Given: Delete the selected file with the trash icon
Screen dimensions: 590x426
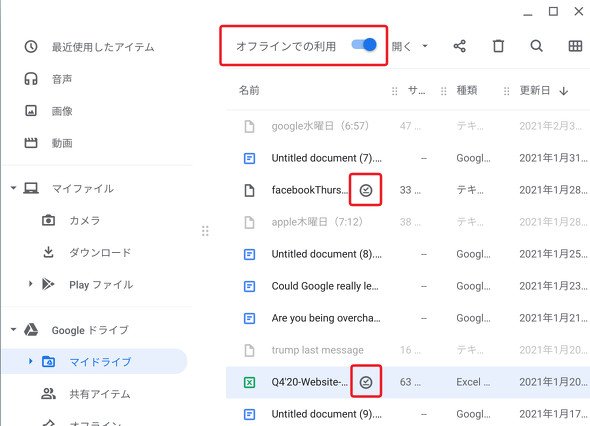Looking at the screenshot, I should point(498,46).
